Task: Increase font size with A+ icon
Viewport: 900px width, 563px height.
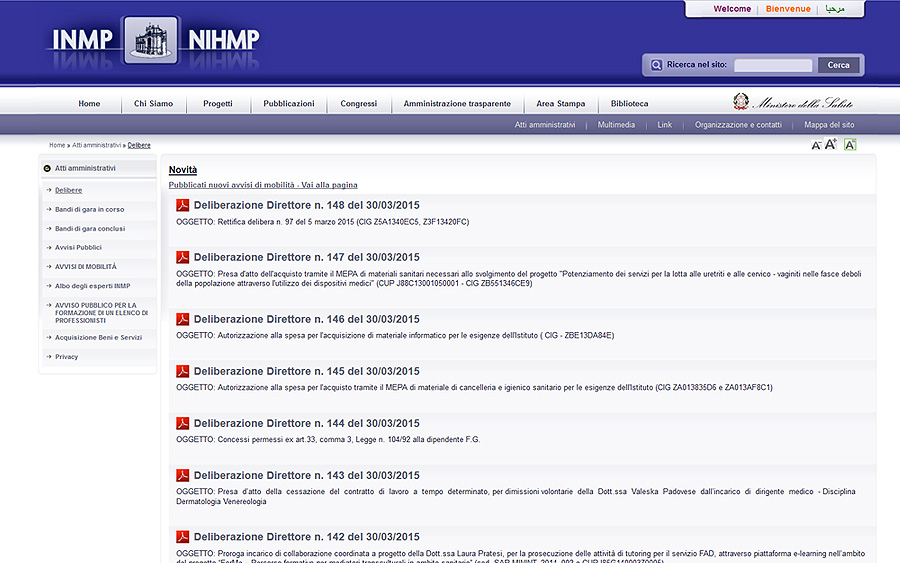Action: tap(831, 144)
